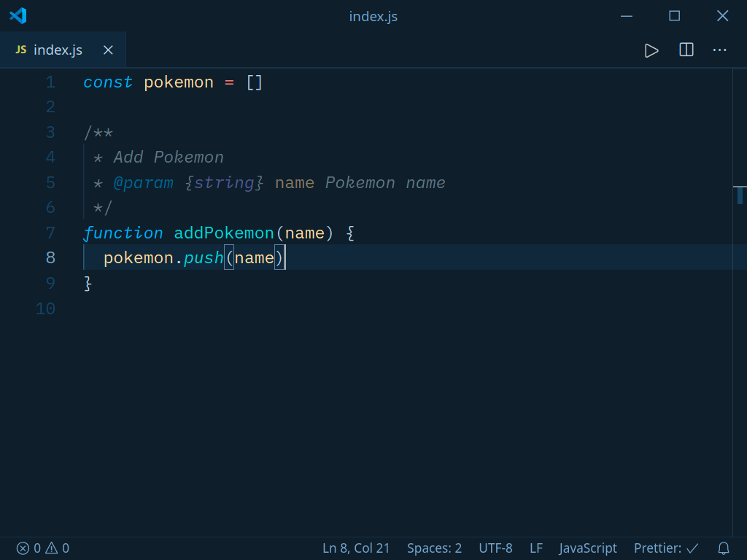Go to line via Ln 8, Col 21
This screenshot has height=560, width=747.
[x=356, y=548]
